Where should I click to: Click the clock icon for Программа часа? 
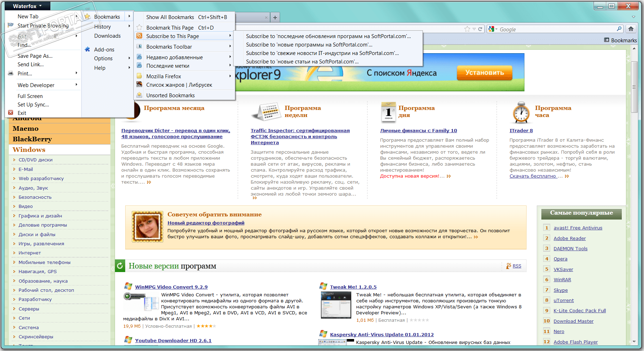[521, 113]
